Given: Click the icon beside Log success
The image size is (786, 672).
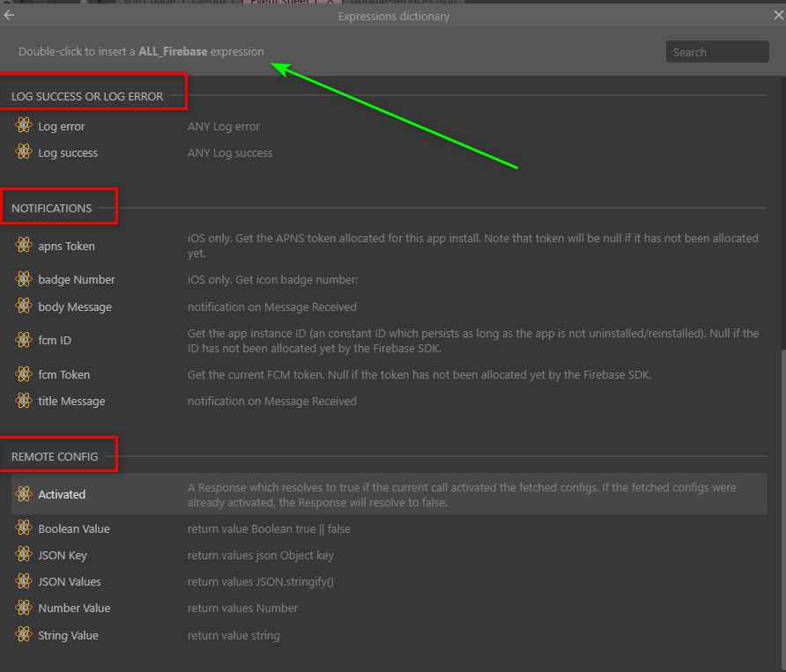Looking at the screenshot, I should pyautogui.click(x=24, y=152).
